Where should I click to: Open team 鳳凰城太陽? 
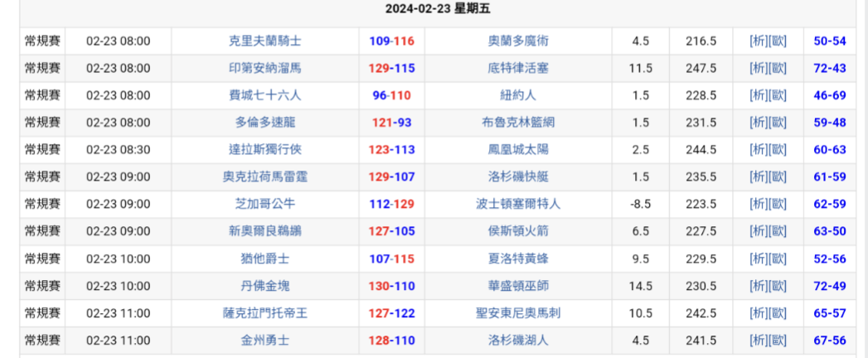518,149
